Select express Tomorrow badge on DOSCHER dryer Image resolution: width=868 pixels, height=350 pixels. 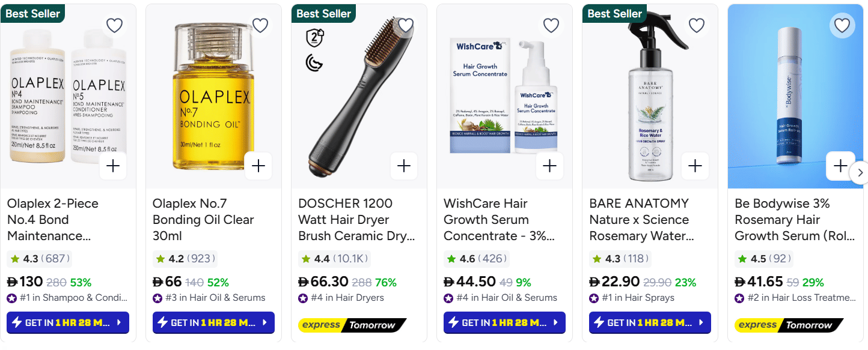pos(352,325)
